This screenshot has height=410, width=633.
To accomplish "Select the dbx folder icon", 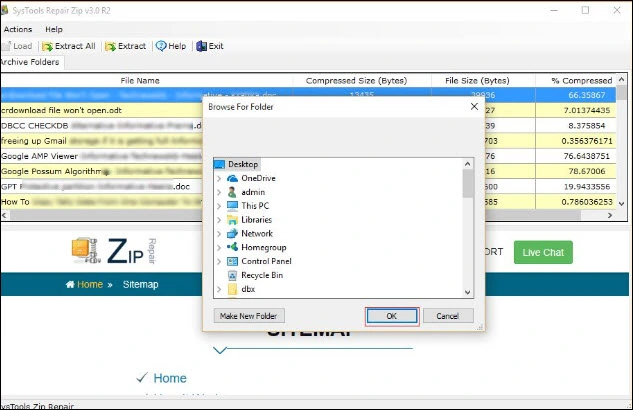I will tap(232, 289).
